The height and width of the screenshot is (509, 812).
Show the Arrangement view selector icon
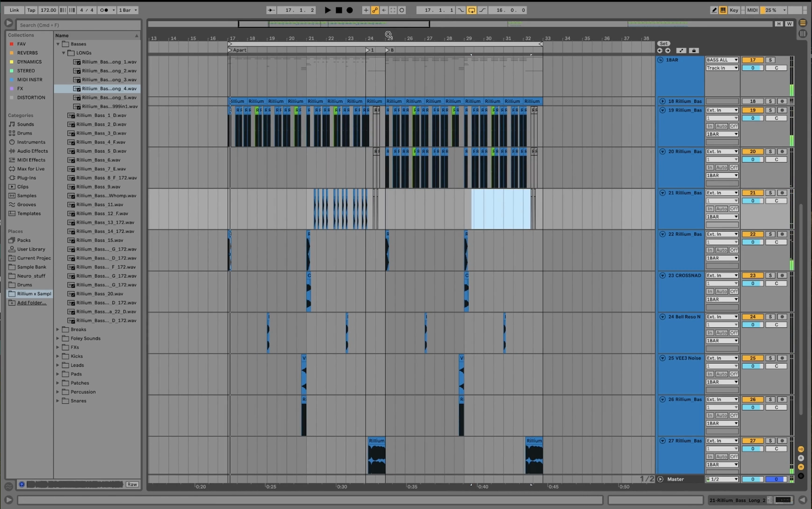tap(803, 23)
